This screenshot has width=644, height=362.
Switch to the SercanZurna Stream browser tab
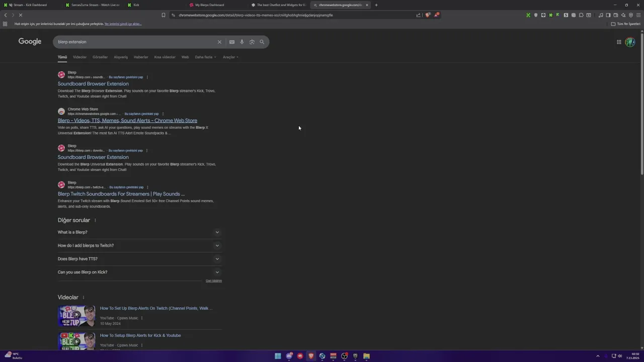pyautogui.click(x=92, y=5)
